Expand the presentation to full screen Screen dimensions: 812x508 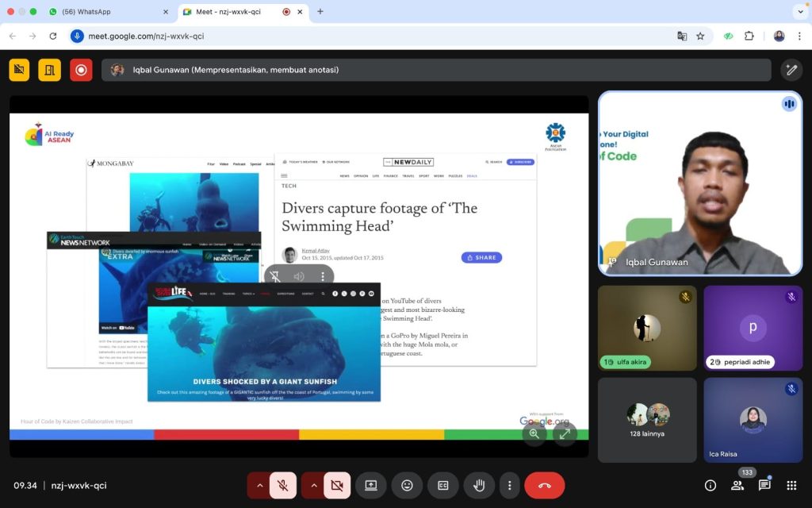[565, 434]
